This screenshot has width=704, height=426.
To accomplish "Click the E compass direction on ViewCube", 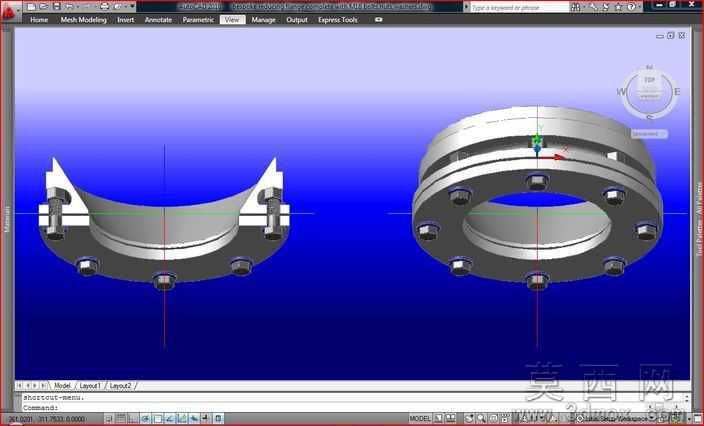I will pos(677,92).
